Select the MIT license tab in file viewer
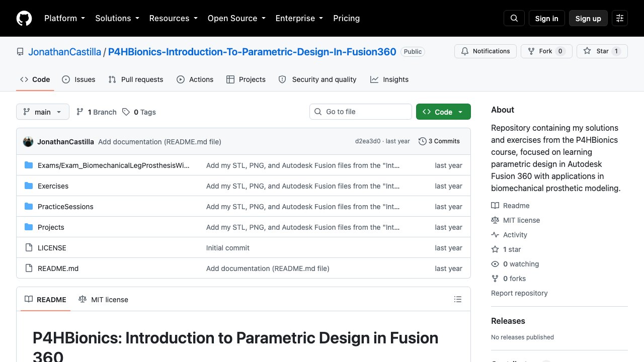This screenshot has height=362, width=644. 103,299
